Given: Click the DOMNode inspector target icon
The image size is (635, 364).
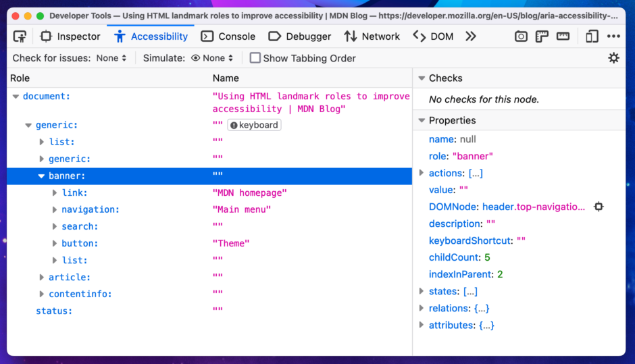Looking at the screenshot, I should [599, 207].
